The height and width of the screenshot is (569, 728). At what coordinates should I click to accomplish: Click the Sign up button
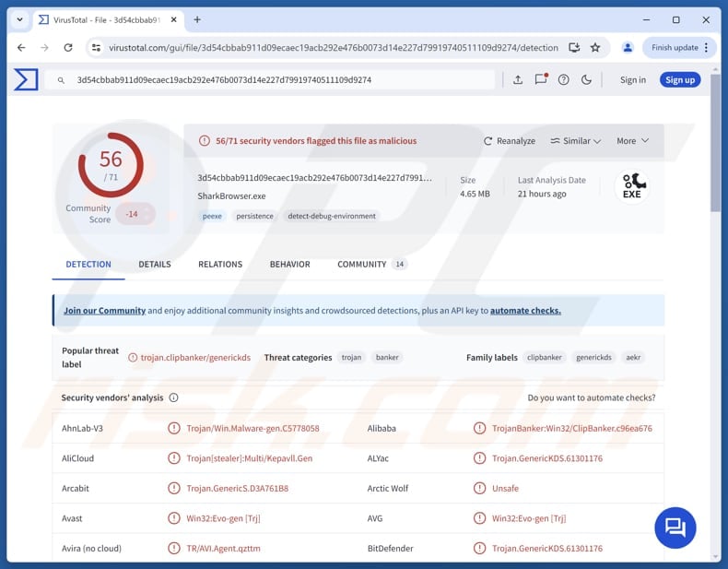click(680, 80)
